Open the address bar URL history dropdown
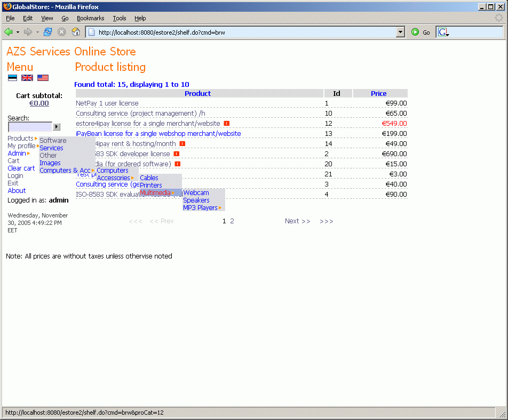508x420 pixels. 401,32
